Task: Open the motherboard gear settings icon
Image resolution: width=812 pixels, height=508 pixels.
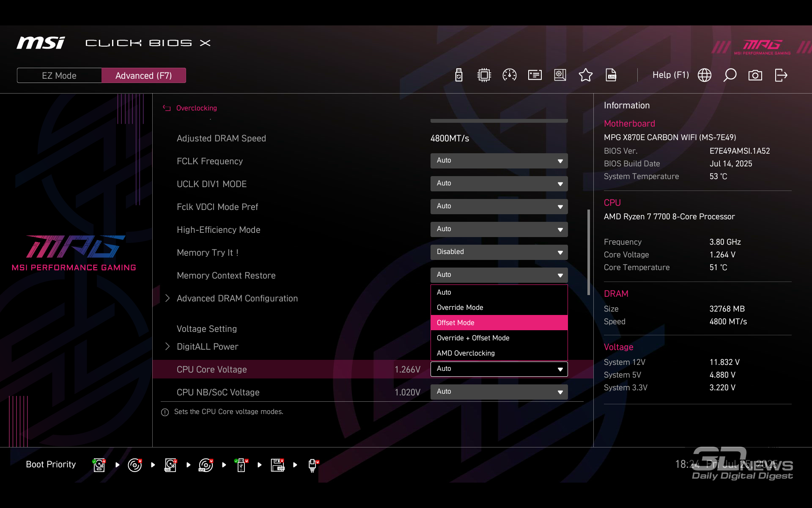Action: (x=560, y=75)
